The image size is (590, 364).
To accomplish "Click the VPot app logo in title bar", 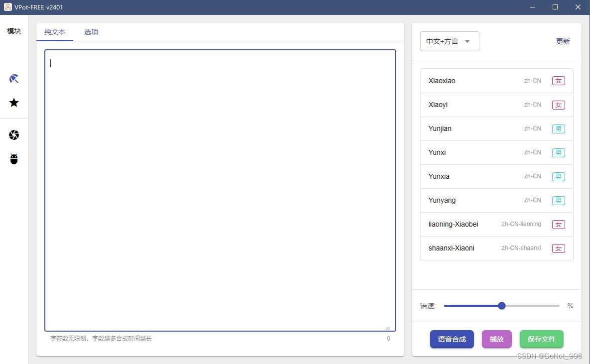I will click(x=7, y=7).
